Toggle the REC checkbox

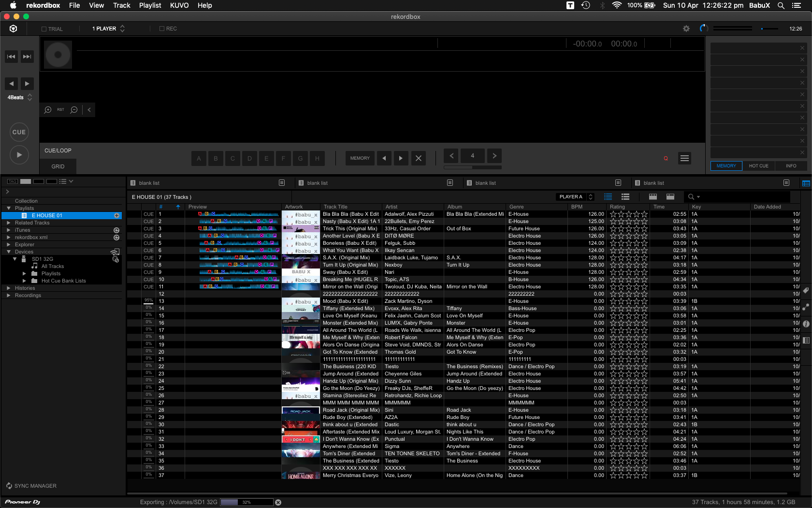[x=162, y=29]
